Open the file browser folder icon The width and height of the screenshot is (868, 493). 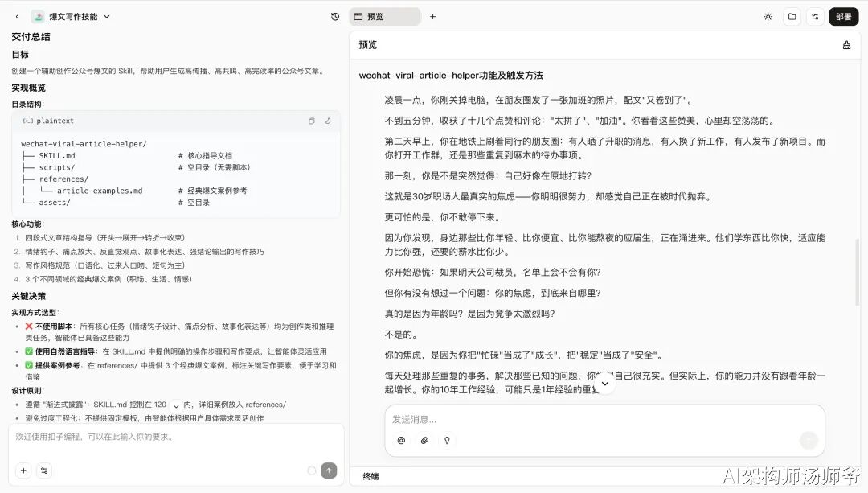(x=792, y=16)
